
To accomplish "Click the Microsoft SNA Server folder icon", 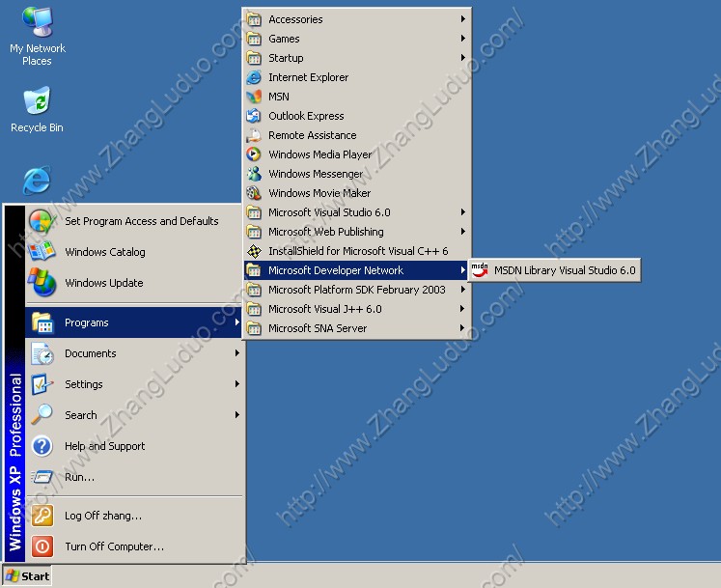I will pyautogui.click(x=254, y=328).
